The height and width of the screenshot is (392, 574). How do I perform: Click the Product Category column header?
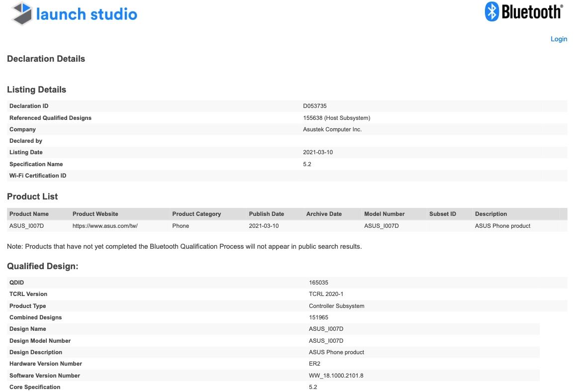coord(196,214)
